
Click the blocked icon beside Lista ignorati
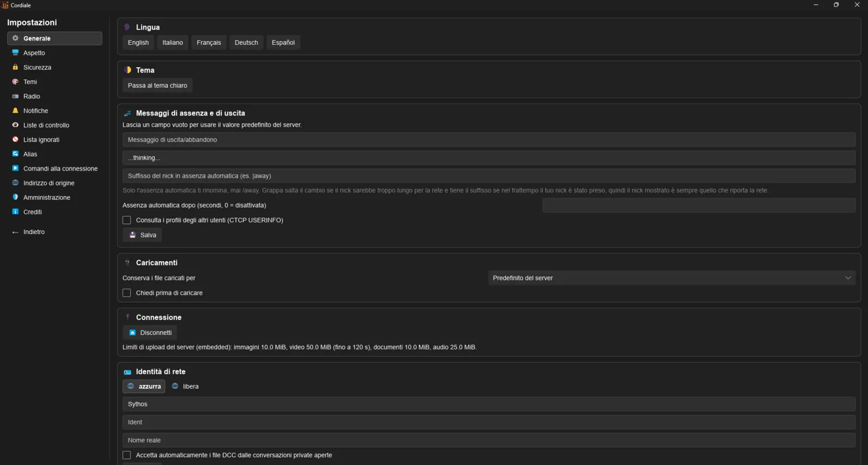click(15, 139)
